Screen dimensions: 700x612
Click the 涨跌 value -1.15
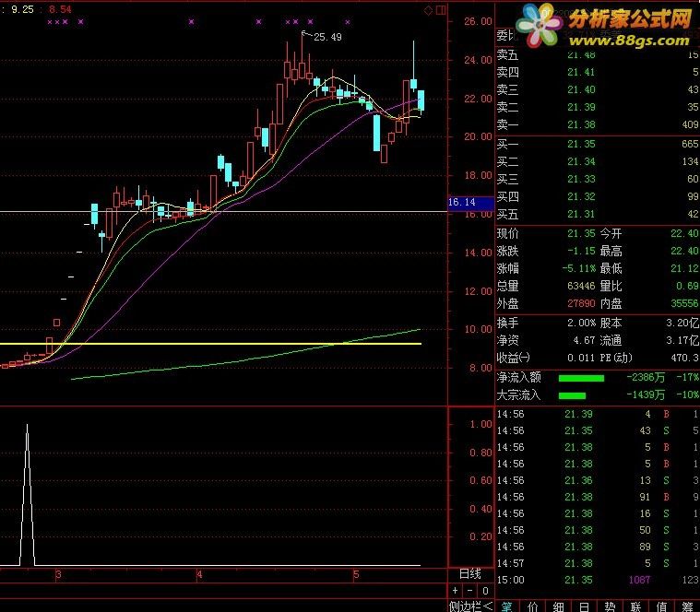tap(581, 251)
